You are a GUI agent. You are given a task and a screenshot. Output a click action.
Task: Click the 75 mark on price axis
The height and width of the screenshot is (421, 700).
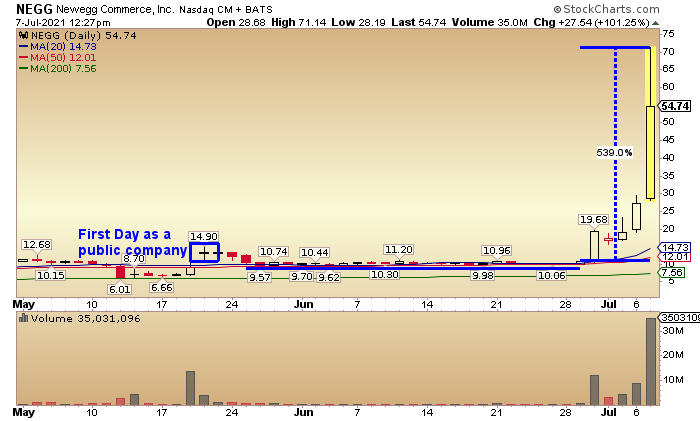668,34
